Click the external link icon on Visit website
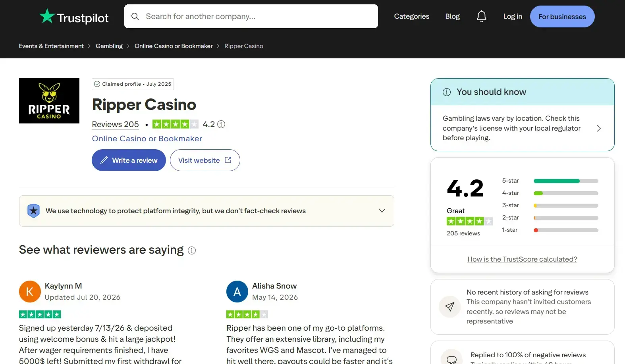The width and height of the screenshot is (625, 364). (x=228, y=160)
